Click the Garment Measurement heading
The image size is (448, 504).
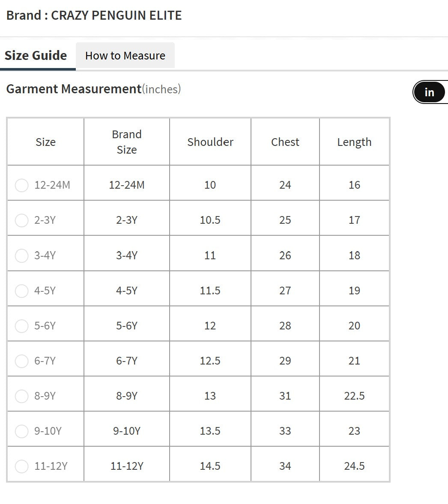[74, 89]
